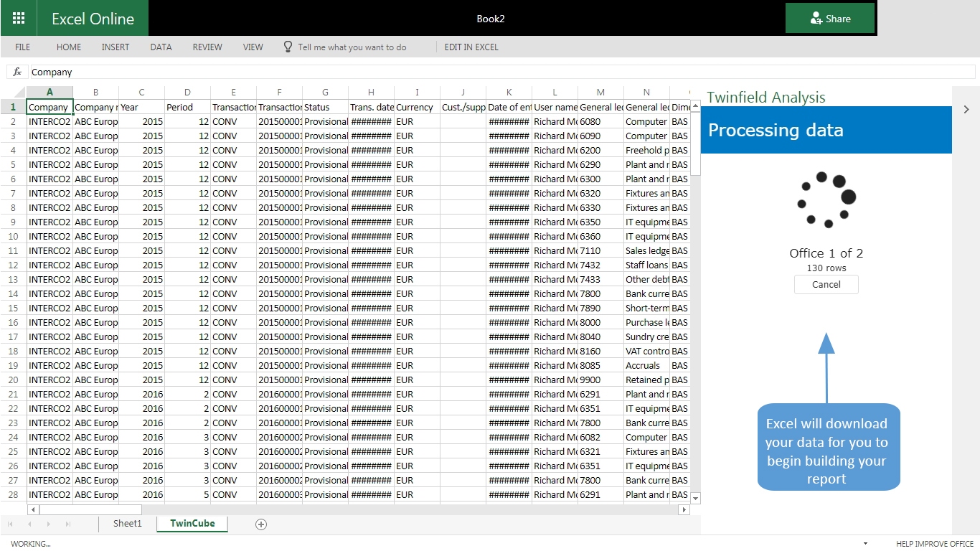
Task: Click the cell containing 6080
Action: click(600, 121)
